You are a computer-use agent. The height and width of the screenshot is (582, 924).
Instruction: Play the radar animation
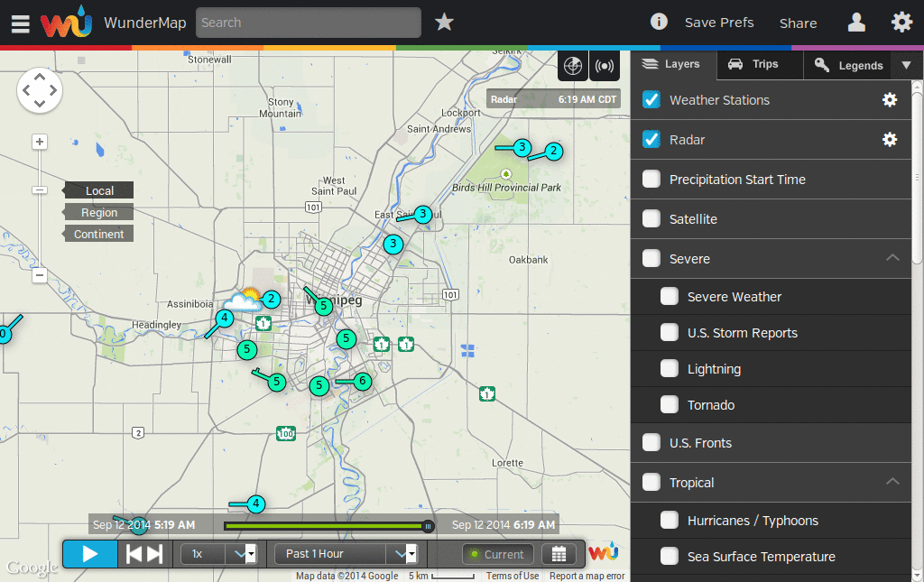pos(90,554)
